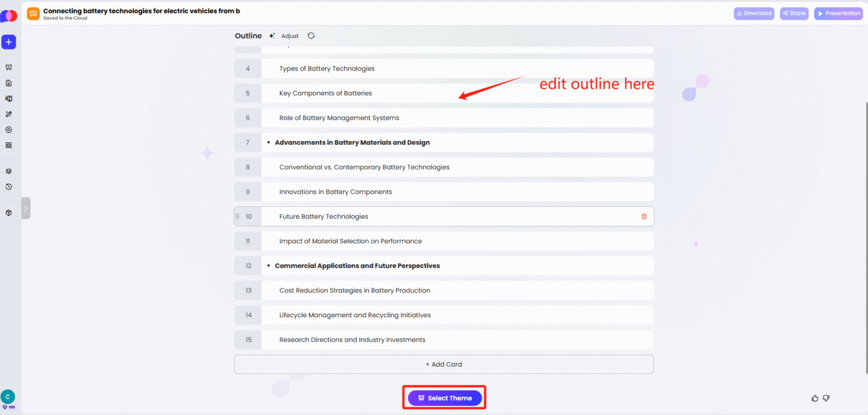The height and width of the screenshot is (415, 868).
Task: Open the history clock icon in sidebar
Action: (x=8, y=187)
